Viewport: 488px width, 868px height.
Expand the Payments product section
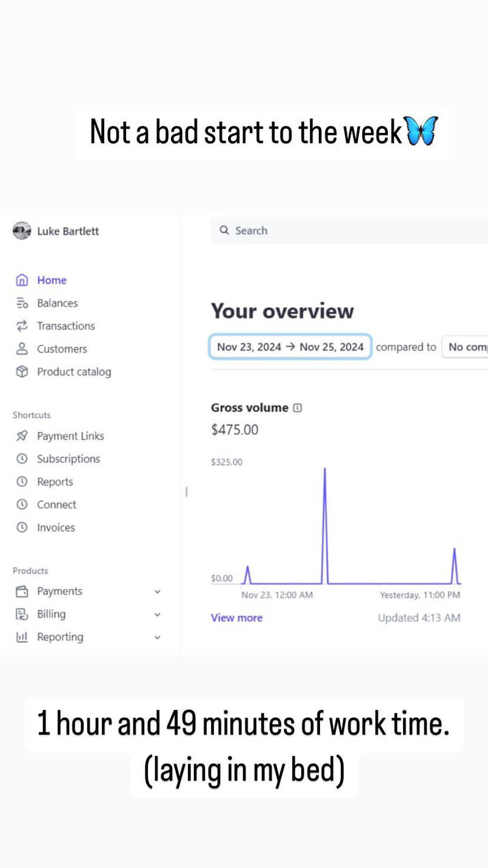click(x=157, y=592)
